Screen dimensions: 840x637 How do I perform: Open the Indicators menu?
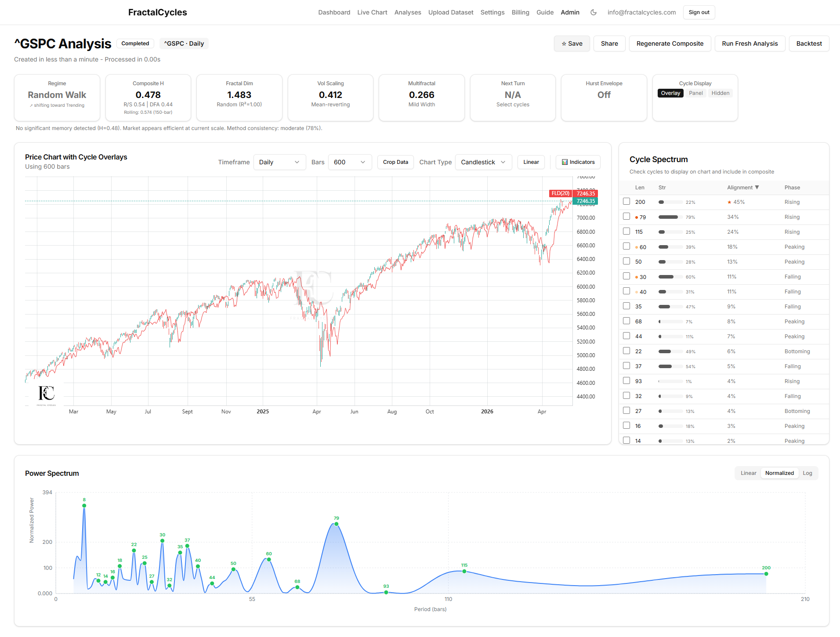(578, 162)
